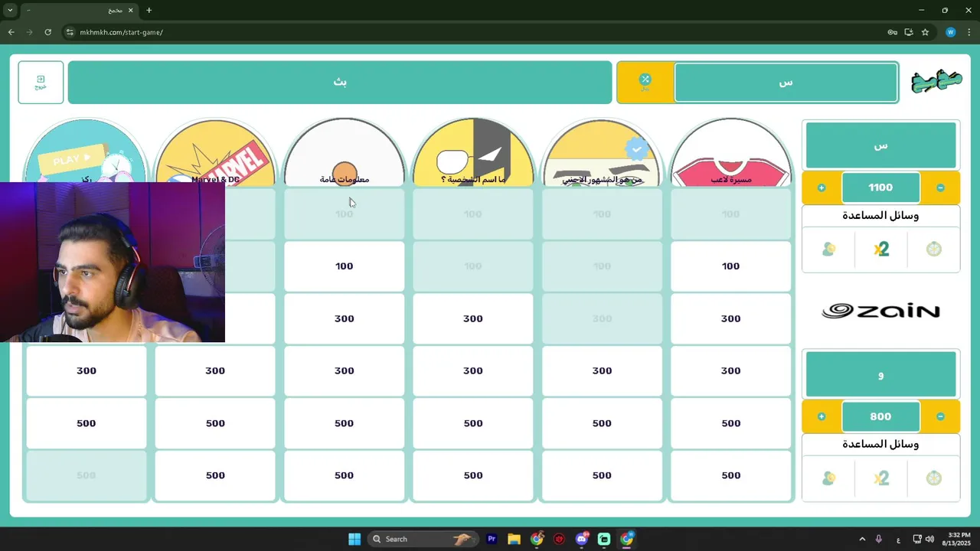Screen dimensions: 980x551
Task: Bookmark this page with the star
Action: click(925, 32)
